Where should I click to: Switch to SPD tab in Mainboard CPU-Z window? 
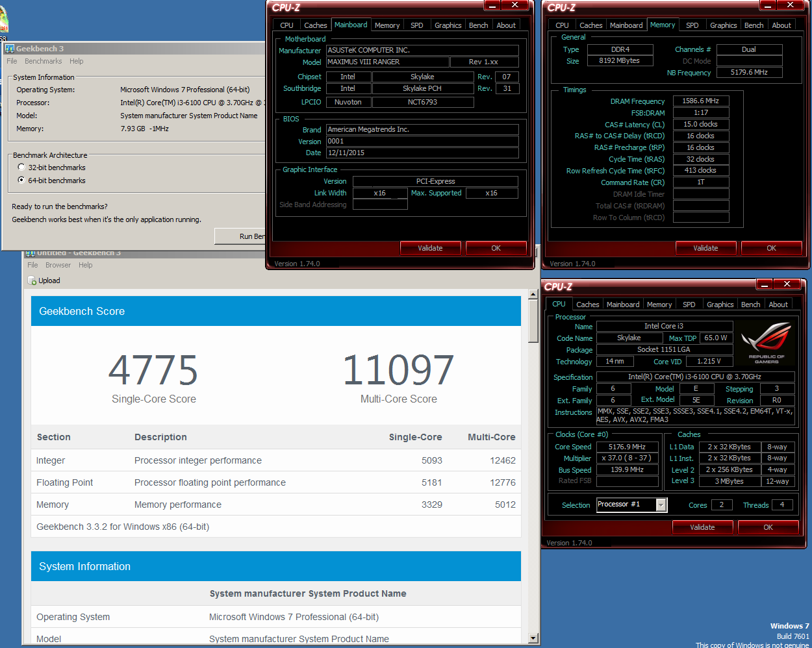[417, 25]
